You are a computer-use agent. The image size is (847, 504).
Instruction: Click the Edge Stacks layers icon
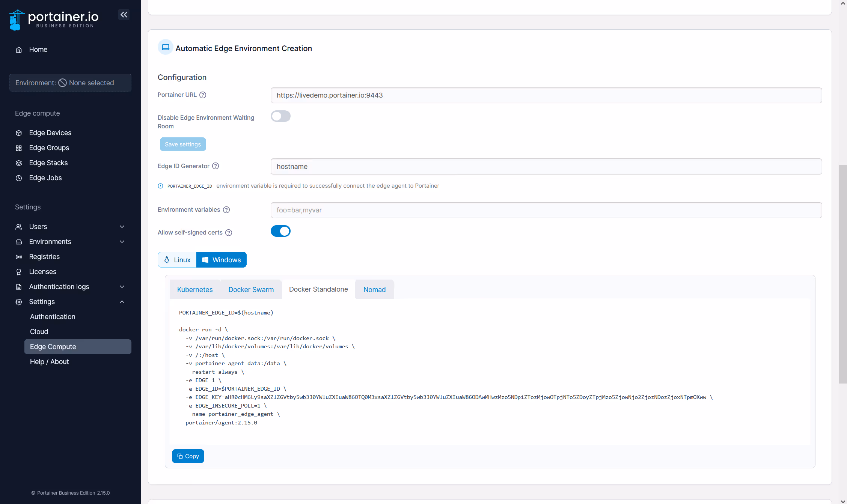click(19, 163)
